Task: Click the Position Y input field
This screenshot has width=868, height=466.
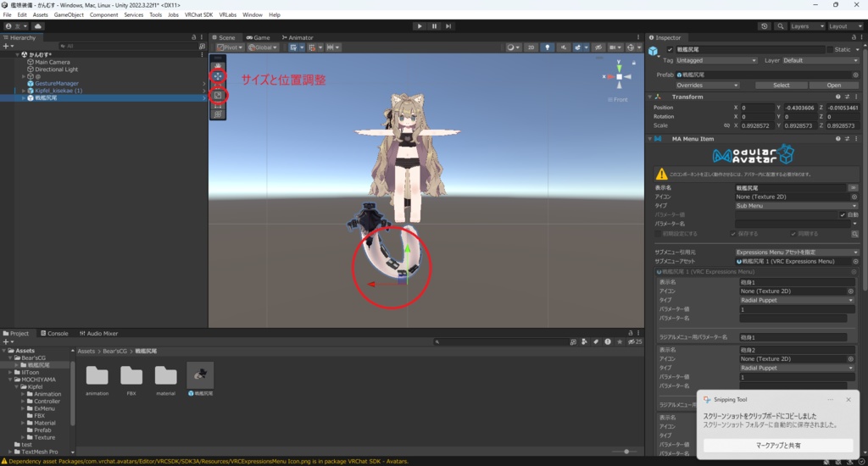Action: 800,108
